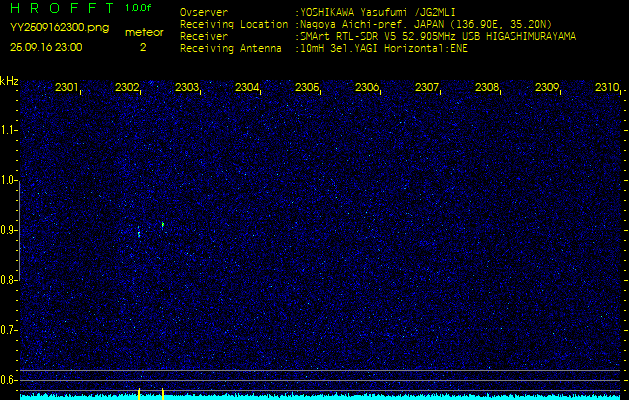Click the Nagoya Aichi-pref. JAPAN location value
629x400 pixels.
pos(426,24)
